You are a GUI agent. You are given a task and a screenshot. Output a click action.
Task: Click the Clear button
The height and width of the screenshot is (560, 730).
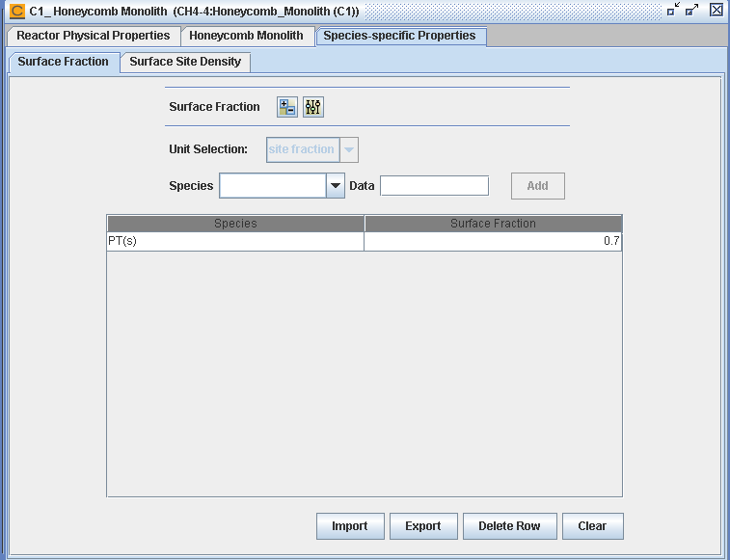[x=592, y=526]
